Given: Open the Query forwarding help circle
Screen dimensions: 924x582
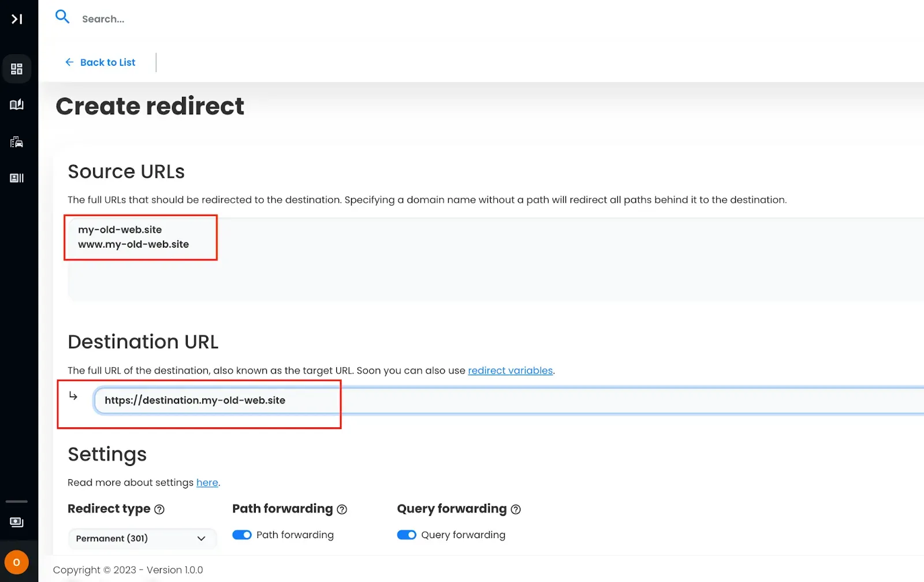Looking at the screenshot, I should pos(516,509).
